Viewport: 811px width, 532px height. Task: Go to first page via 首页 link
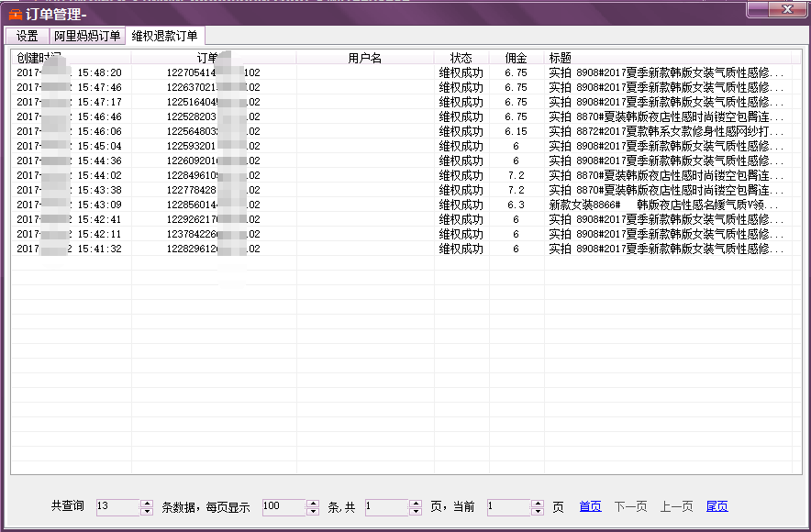[x=590, y=507]
